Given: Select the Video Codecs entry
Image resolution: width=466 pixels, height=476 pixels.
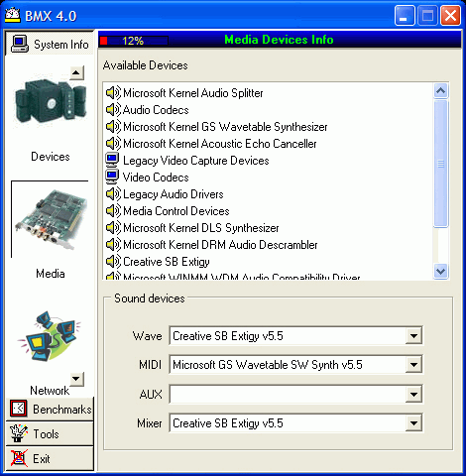Looking at the screenshot, I should (x=156, y=178).
